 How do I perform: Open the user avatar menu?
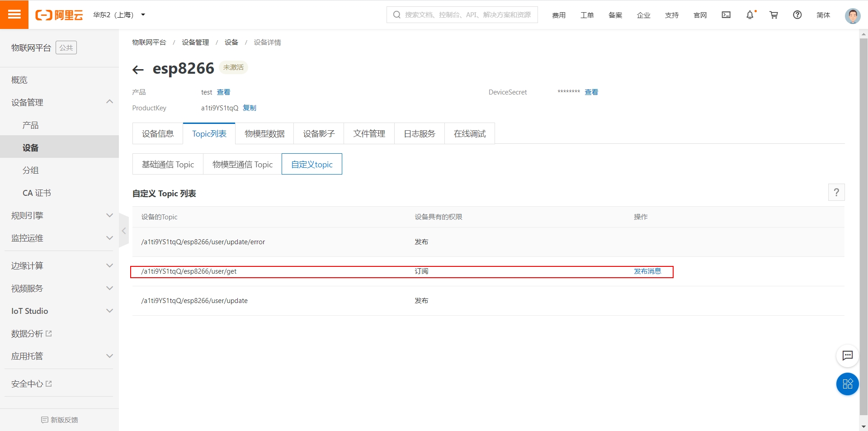pos(853,15)
